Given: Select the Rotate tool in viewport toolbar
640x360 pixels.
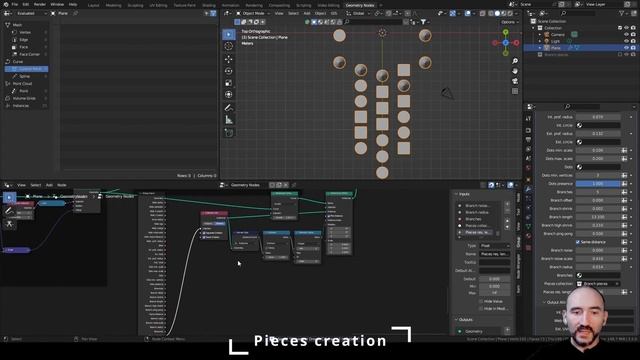Looking at the screenshot, I should click(229, 71).
